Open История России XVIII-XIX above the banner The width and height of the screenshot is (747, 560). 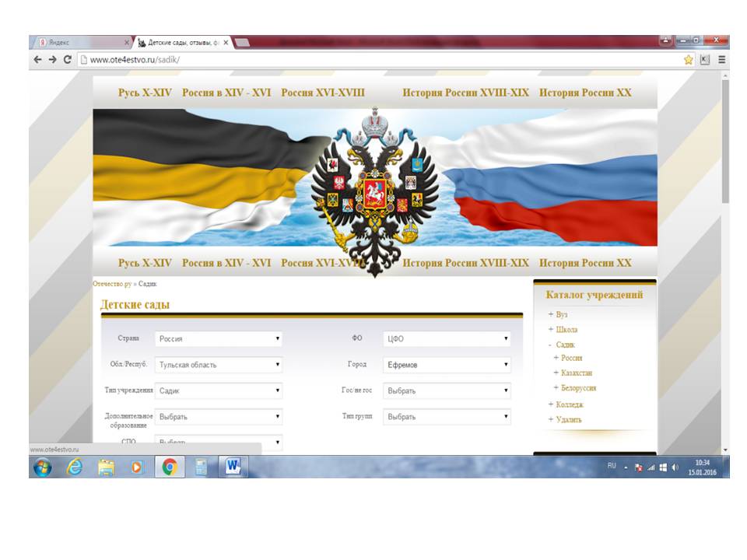465,93
